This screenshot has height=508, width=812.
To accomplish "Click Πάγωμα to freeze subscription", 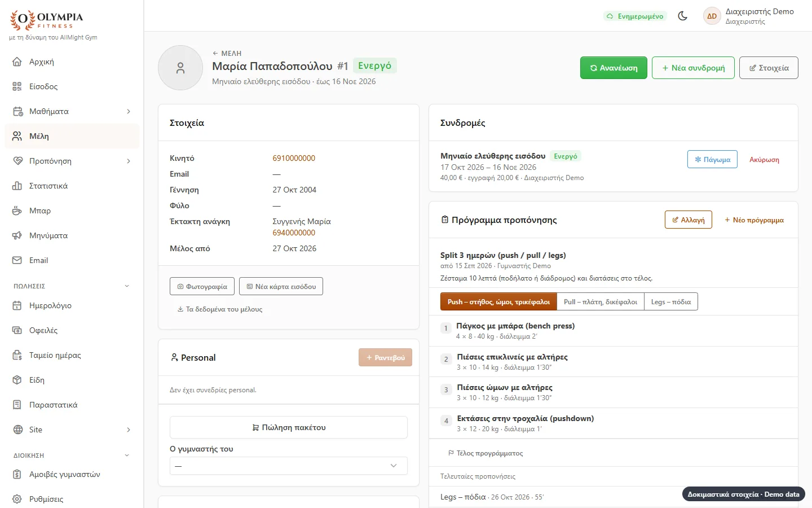I will (712, 159).
